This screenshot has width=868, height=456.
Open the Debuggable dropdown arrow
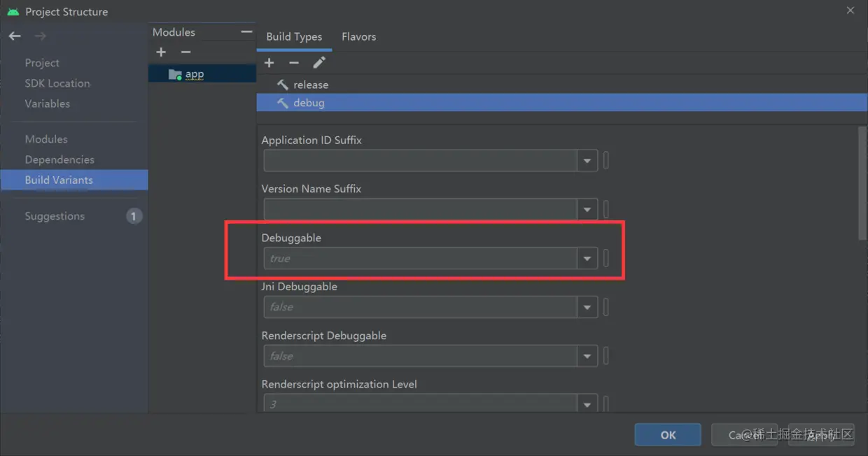click(587, 258)
